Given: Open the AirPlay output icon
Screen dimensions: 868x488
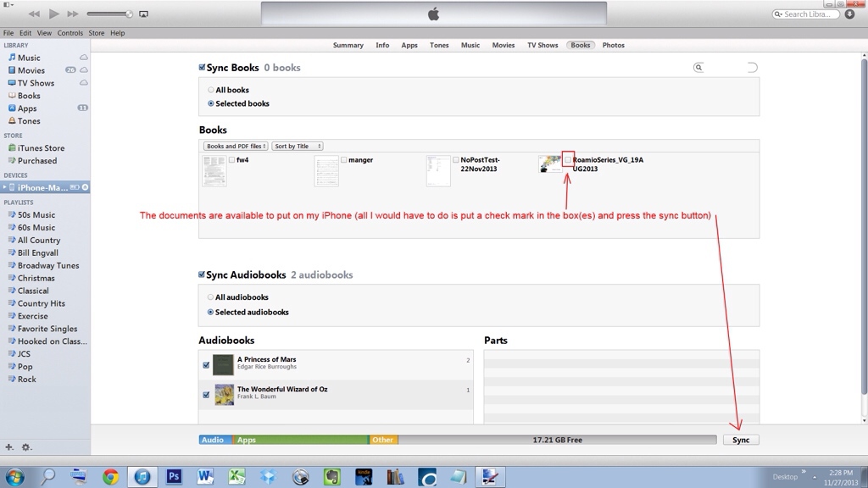Looking at the screenshot, I should click(143, 14).
